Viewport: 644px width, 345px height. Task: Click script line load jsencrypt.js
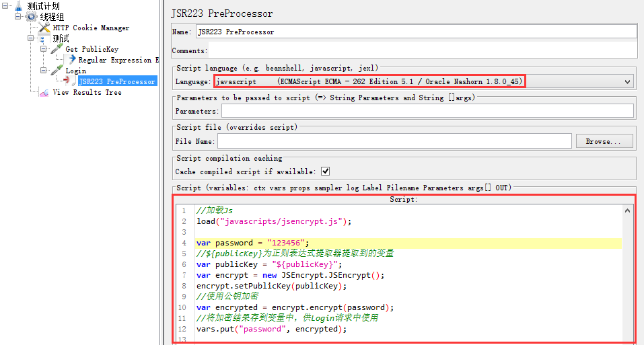(274, 221)
